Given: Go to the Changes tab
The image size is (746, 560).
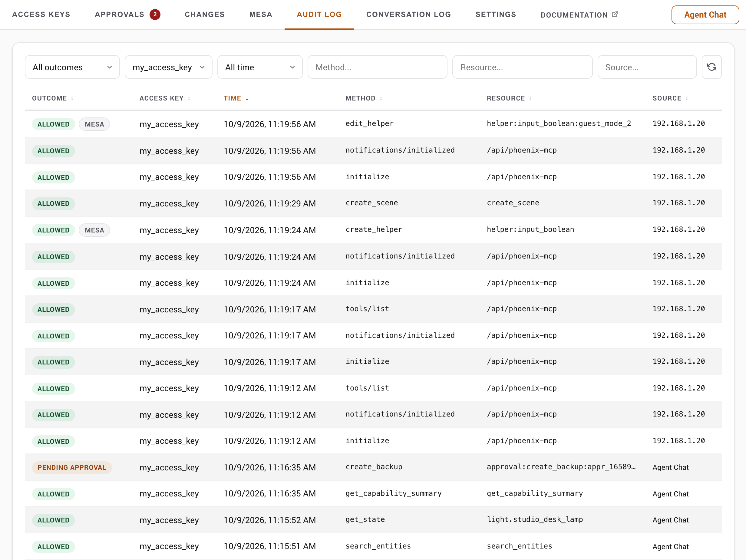Looking at the screenshot, I should click(x=204, y=15).
